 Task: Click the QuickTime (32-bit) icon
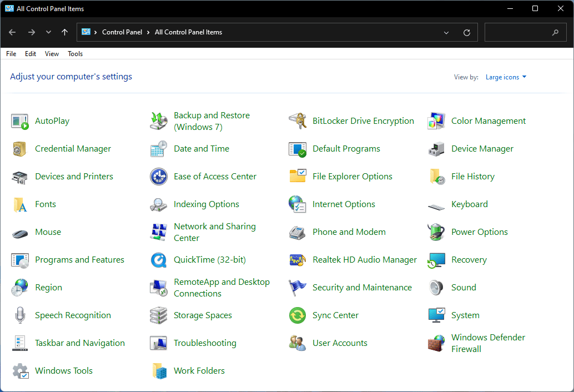pyautogui.click(x=159, y=260)
